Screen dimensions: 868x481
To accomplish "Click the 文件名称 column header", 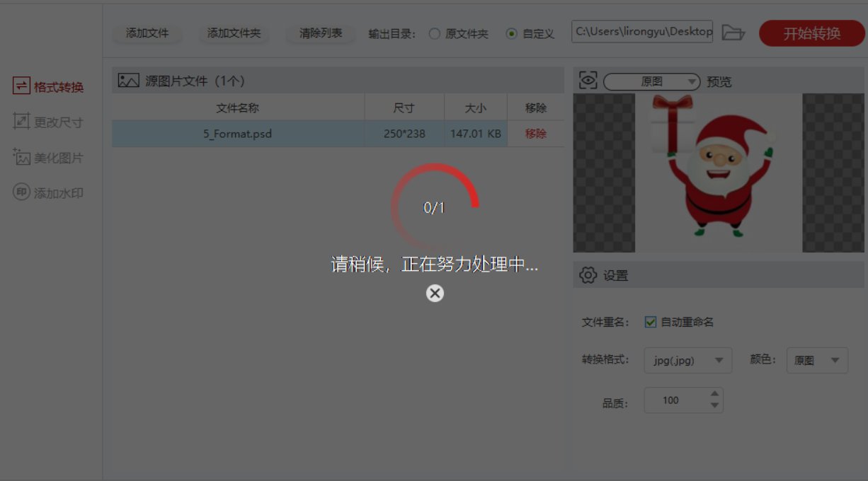I will [x=238, y=108].
